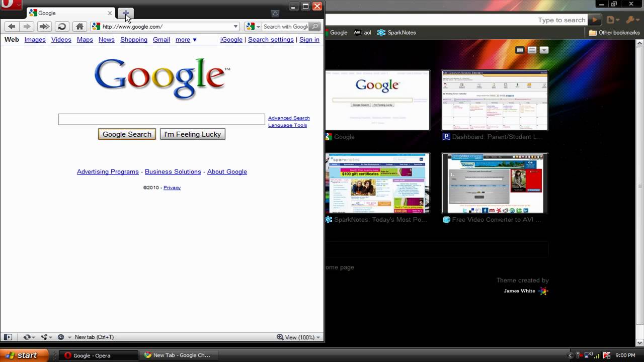Switch Chrome new tab to list view
This screenshot has height=362, width=644.
click(x=532, y=50)
